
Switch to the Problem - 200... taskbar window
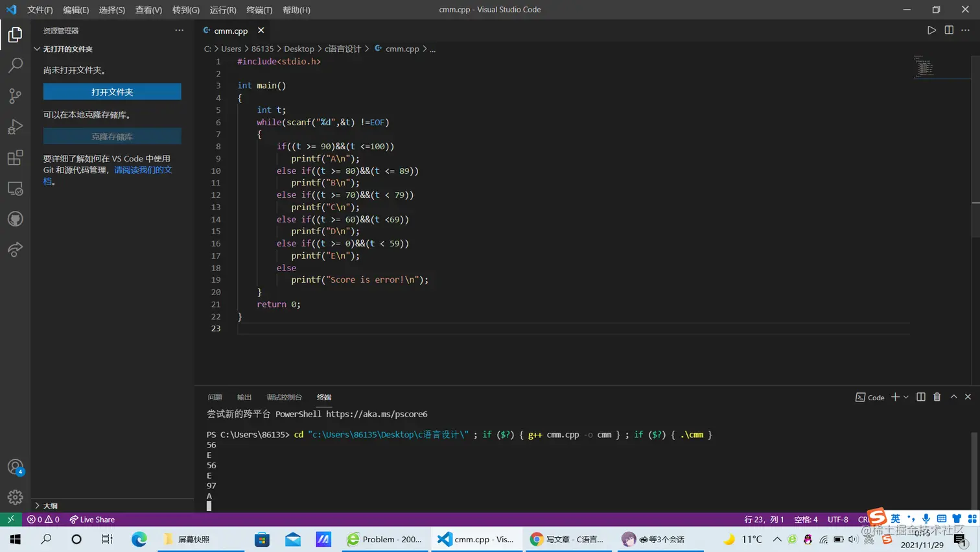385,539
